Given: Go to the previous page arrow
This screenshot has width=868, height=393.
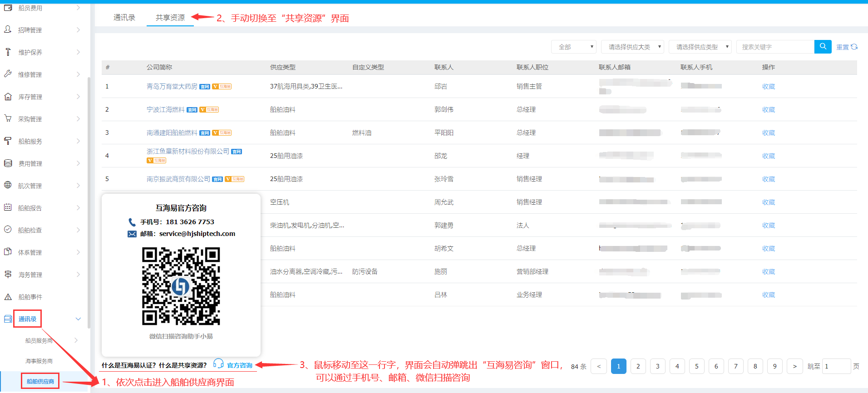Looking at the screenshot, I should pos(599,366).
